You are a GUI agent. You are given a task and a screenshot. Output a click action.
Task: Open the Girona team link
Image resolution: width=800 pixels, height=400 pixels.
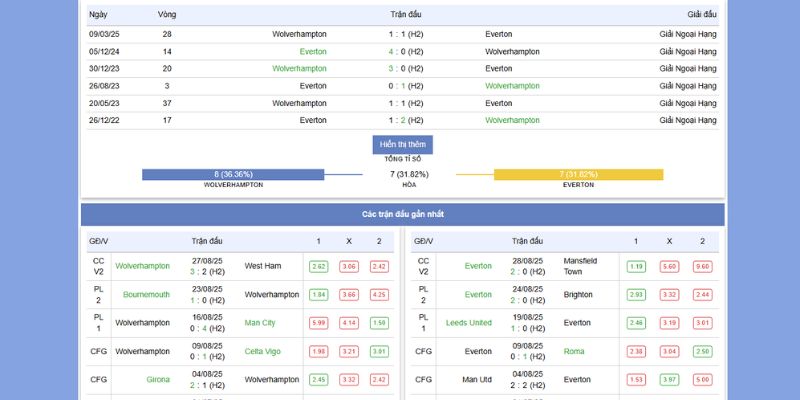(x=157, y=379)
